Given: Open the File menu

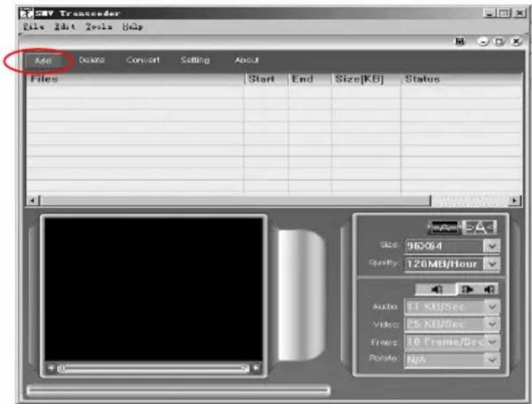Looking at the screenshot, I should [x=33, y=27].
